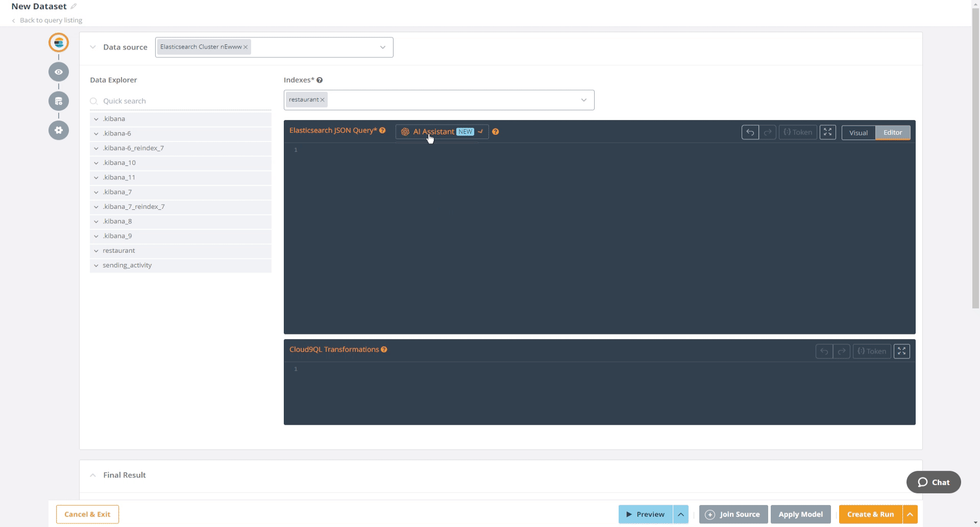This screenshot has width=980, height=527.
Task: Open the gear settings icon in sidebar
Action: pyautogui.click(x=58, y=130)
